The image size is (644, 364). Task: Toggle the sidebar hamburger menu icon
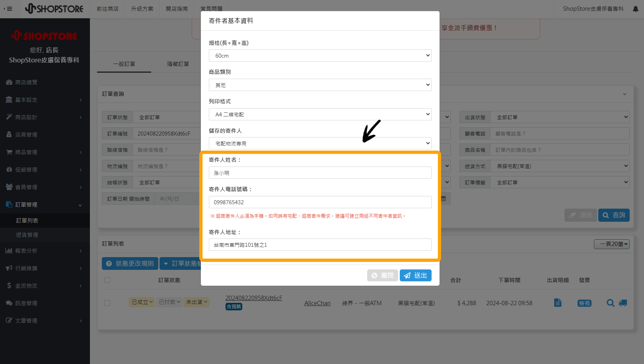(x=8, y=9)
